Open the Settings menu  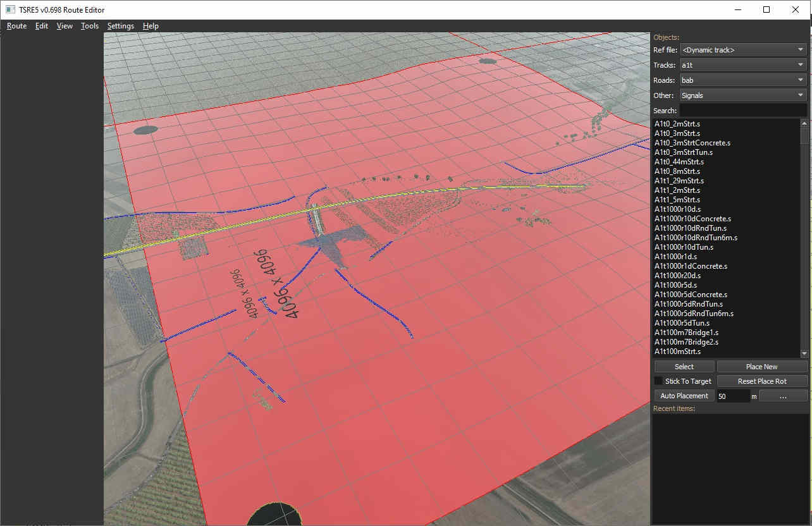[120, 26]
